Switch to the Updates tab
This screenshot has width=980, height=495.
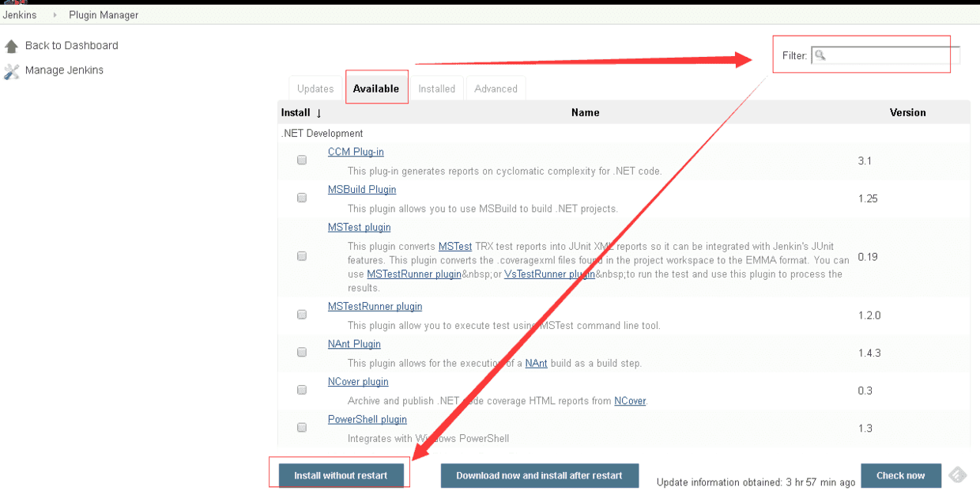point(315,89)
